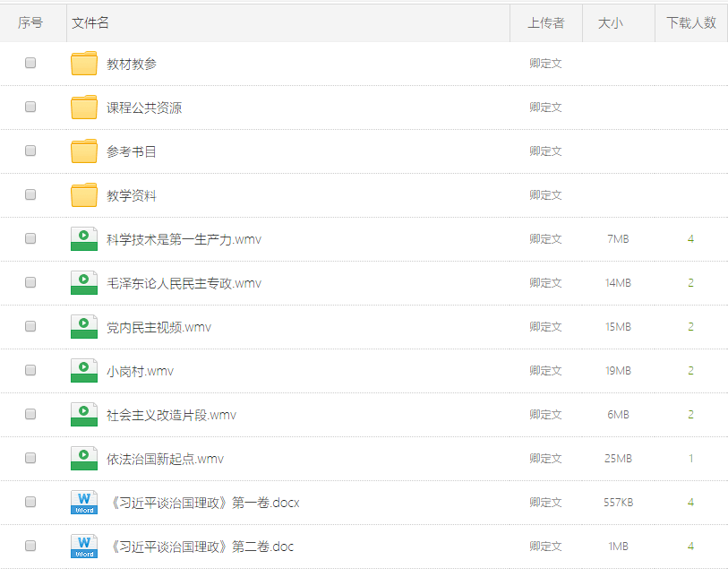Select checkbox for 党内民主视频.wmv
728x577 pixels.
pyautogui.click(x=30, y=327)
